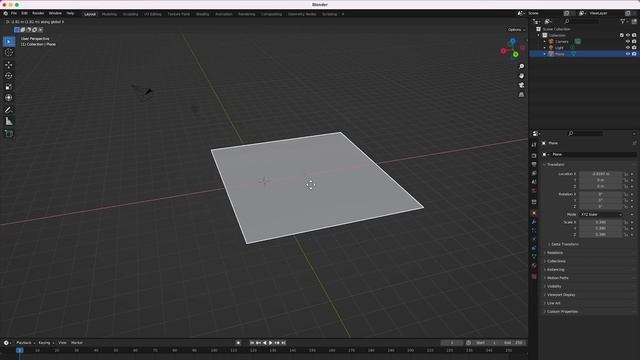Screen dimensions: 640x360
Task: Toggle the camera view icon in viewport
Action: tap(521, 85)
